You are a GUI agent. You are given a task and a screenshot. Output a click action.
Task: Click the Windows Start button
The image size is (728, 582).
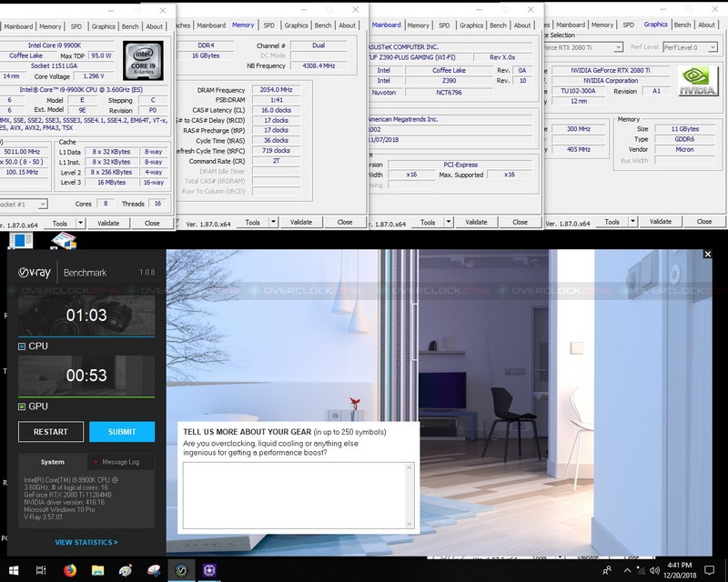click(14, 570)
